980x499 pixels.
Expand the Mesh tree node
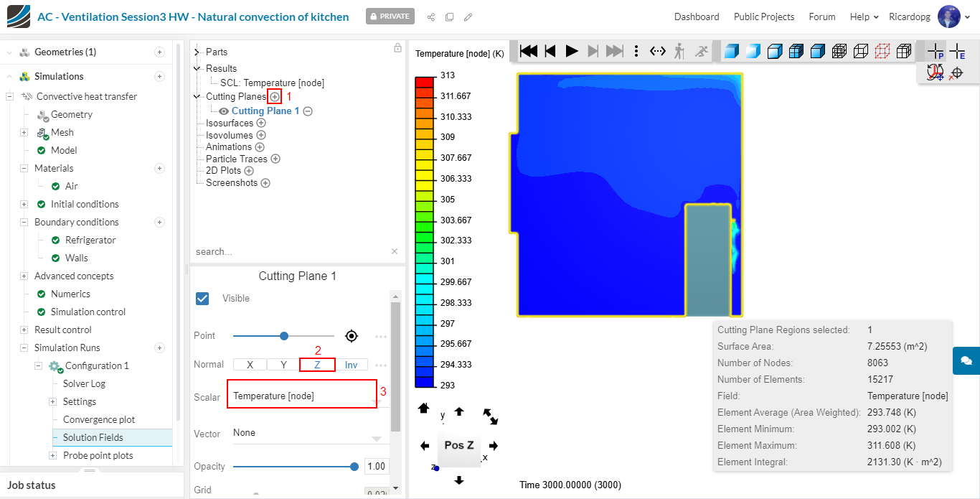tap(24, 132)
